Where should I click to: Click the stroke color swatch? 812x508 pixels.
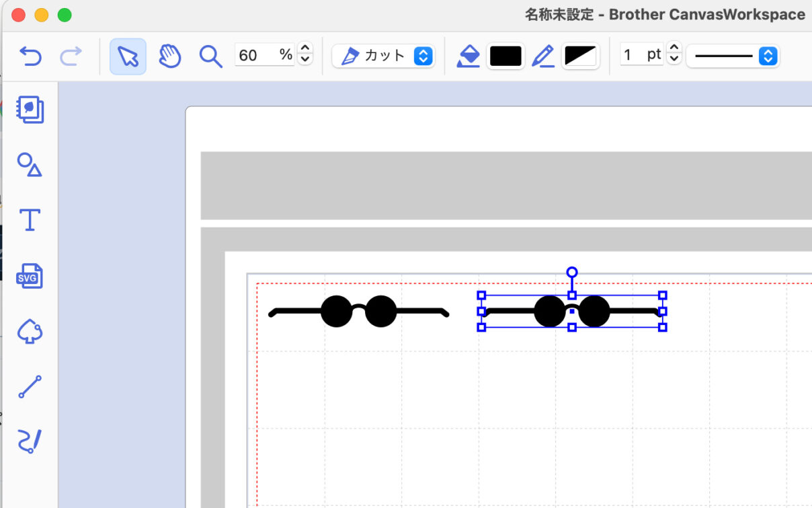coord(580,56)
